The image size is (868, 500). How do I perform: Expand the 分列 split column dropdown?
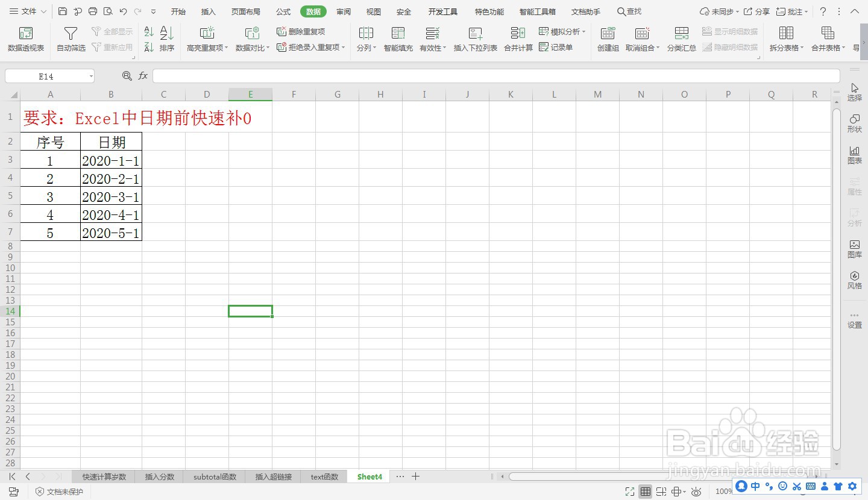click(x=374, y=48)
